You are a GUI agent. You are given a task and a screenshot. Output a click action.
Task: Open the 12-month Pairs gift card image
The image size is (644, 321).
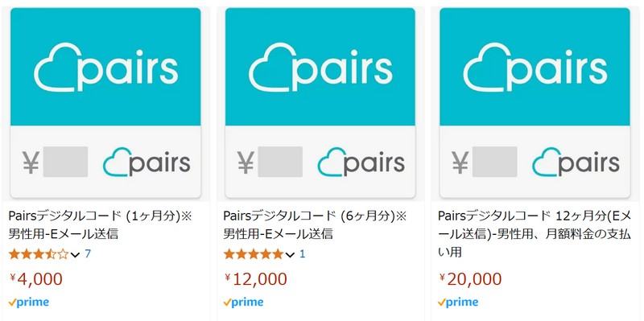(x=535, y=103)
